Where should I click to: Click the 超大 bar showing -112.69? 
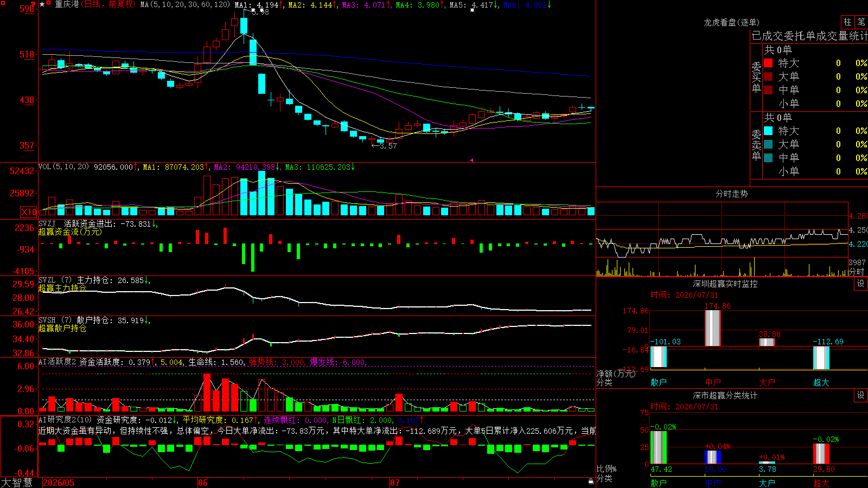point(821,358)
